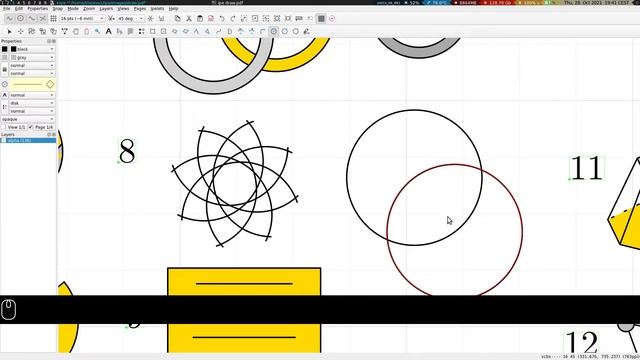Open the Ipelets menu
The image size is (640, 360).
pos(157,8)
